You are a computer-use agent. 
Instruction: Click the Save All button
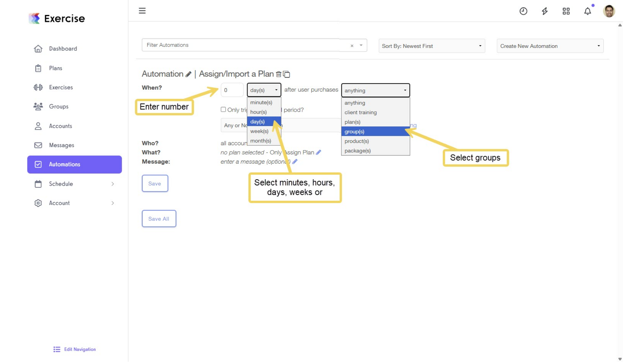[159, 219]
